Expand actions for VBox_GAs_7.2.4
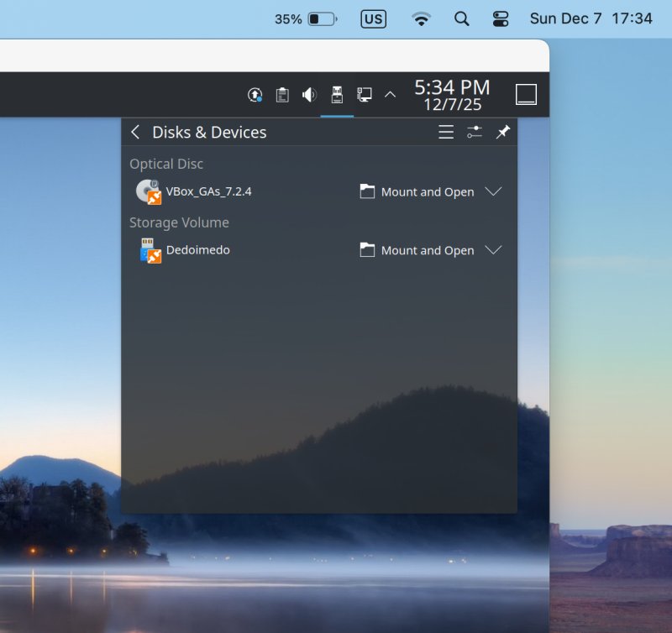The image size is (672, 633). click(494, 191)
